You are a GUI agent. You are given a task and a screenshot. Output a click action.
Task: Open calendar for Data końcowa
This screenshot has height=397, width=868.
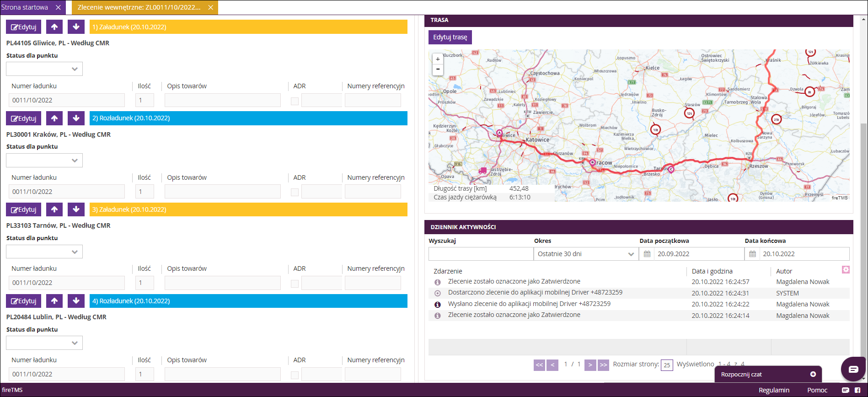[752, 254]
